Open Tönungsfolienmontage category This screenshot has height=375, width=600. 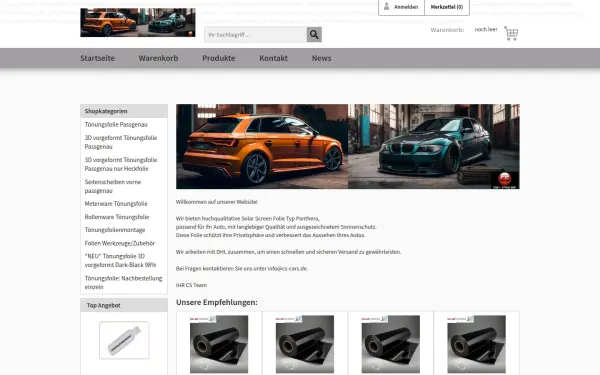click(115, 230)
